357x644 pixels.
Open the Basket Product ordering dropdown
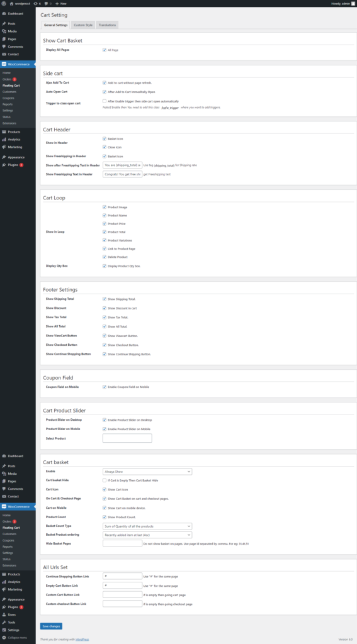point(147,535)
